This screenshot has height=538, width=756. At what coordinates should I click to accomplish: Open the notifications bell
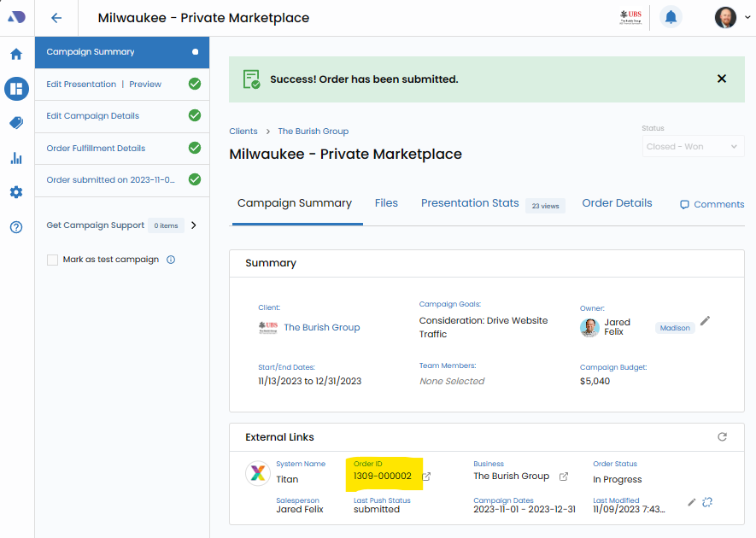(x=671, y=17)
